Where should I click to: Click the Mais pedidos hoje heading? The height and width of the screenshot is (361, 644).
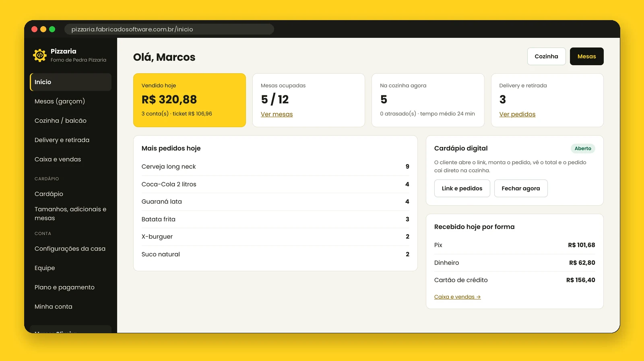[x=171, y=149]
